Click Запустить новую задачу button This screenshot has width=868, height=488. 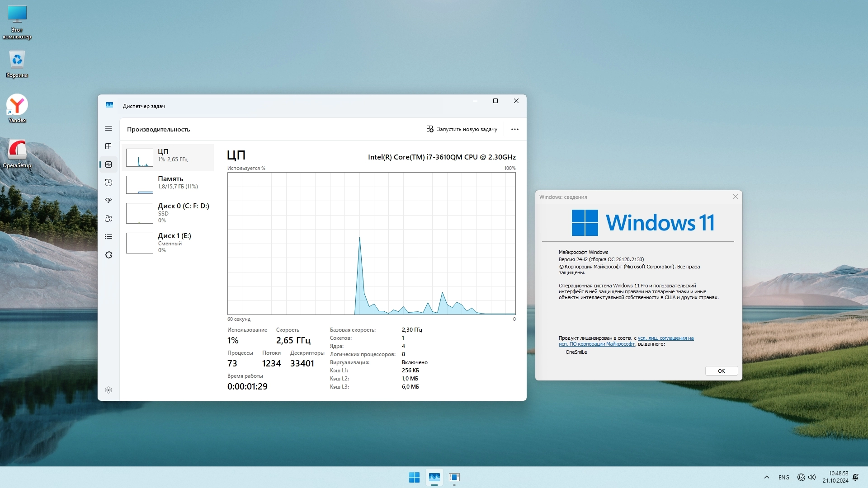pos(462,129)
